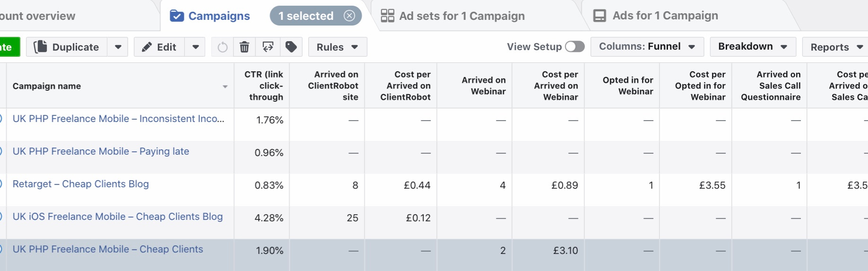This screenshot has width=868, height=271.
Task: Click the trash delete icon
Action: coord(244,47)
